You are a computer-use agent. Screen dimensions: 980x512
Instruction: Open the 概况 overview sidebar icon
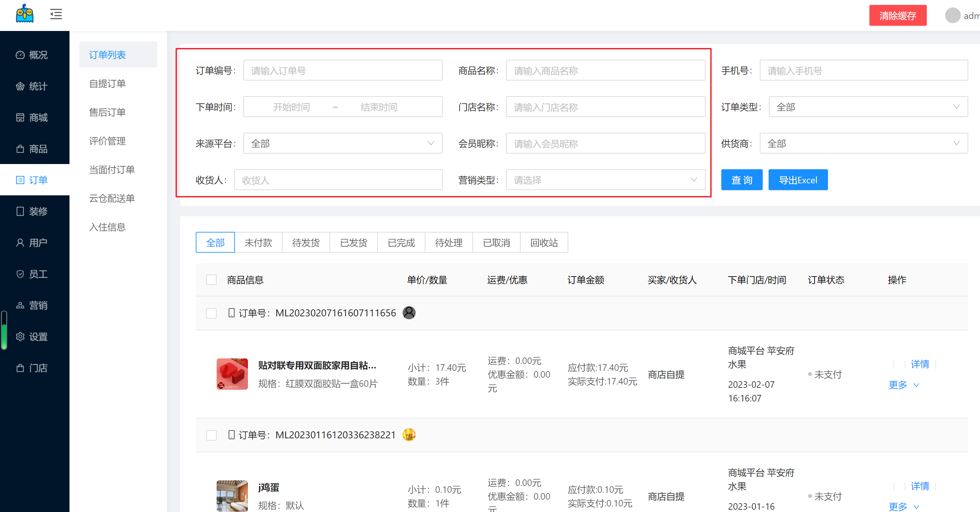(x=20, y=55)
